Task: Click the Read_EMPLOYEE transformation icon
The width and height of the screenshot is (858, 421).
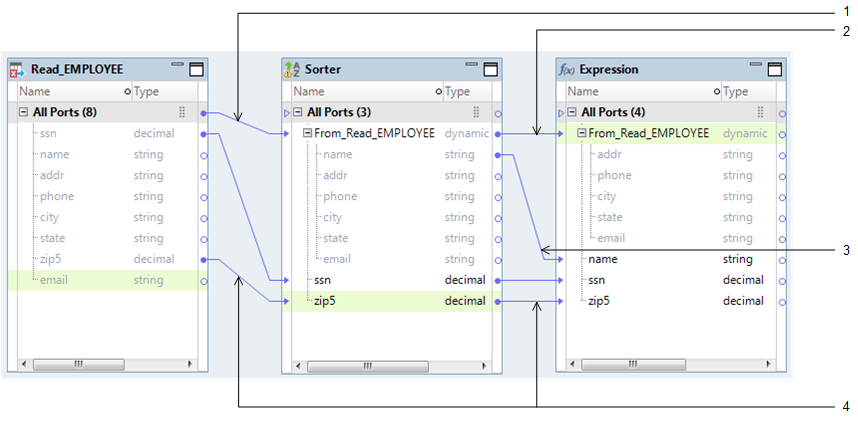Action: click(x=17, y=70)
